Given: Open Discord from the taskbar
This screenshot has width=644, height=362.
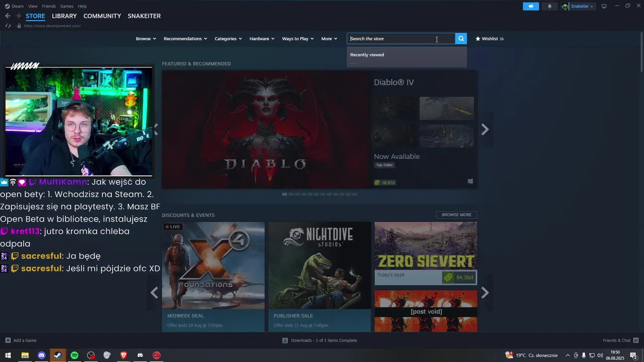Looking at the screenshot, I should pos(42,355).
